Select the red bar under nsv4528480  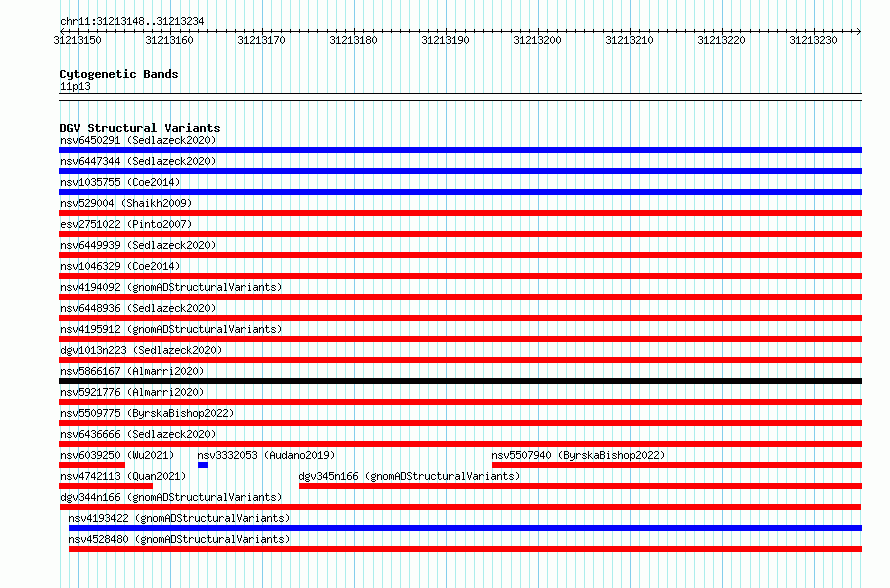(x=465, y=549)
